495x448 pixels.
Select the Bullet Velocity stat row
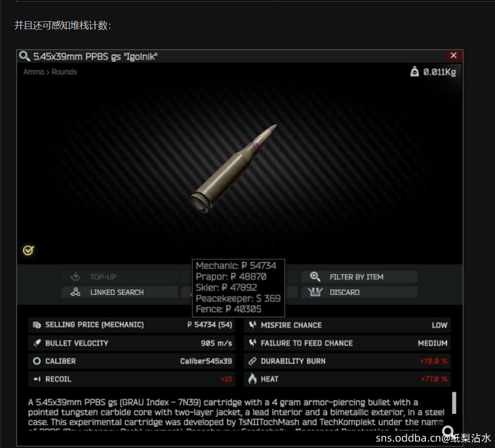132,343
